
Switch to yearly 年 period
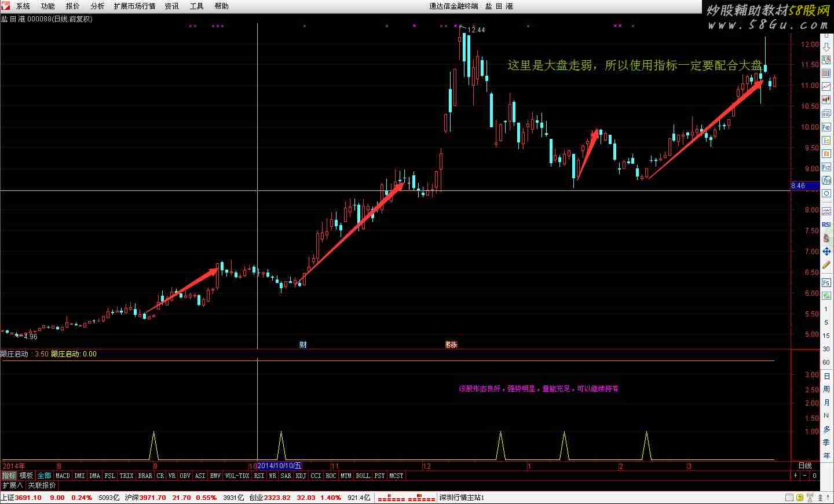tap(826, 455)
